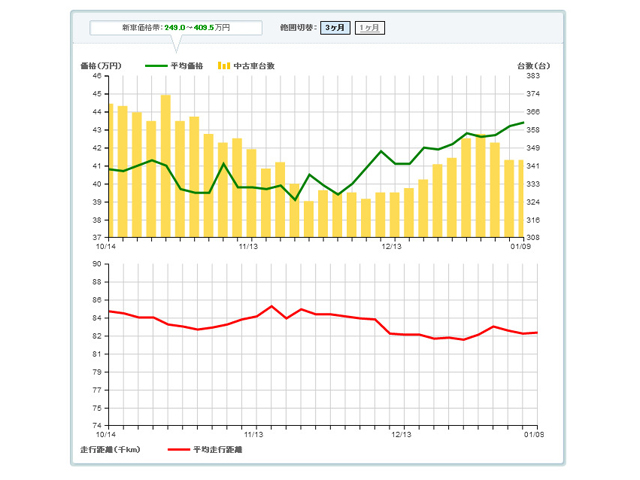Switch range to 1ヶ月
Screen dimensions: 640x480
(369, 28)
